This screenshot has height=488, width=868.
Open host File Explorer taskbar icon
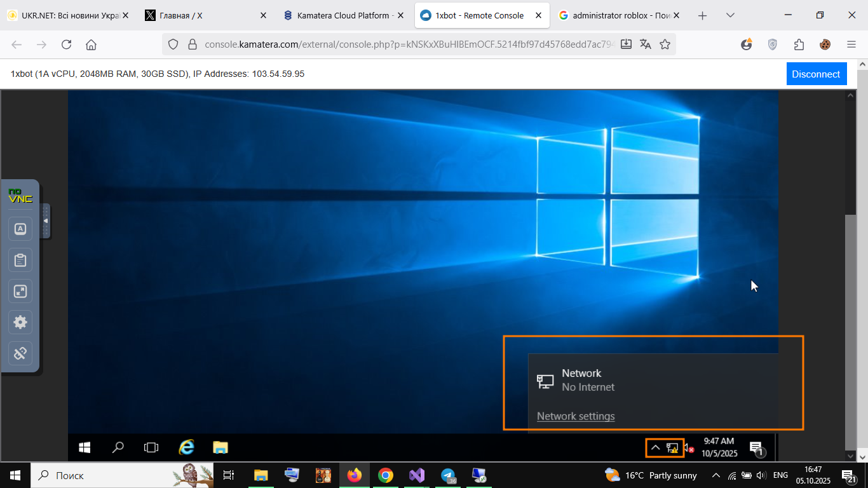click(261, 475)
